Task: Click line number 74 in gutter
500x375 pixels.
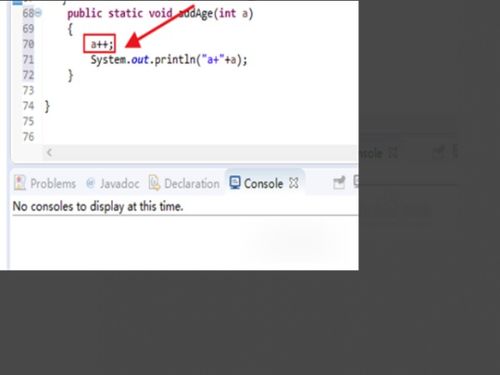Action: [28, 106]
